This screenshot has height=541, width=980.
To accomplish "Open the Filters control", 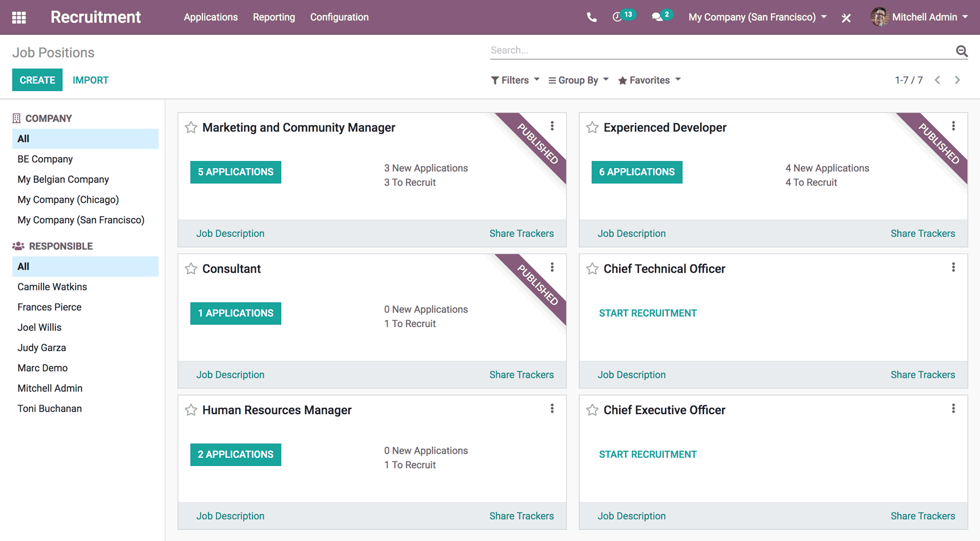I will [514, 80].
